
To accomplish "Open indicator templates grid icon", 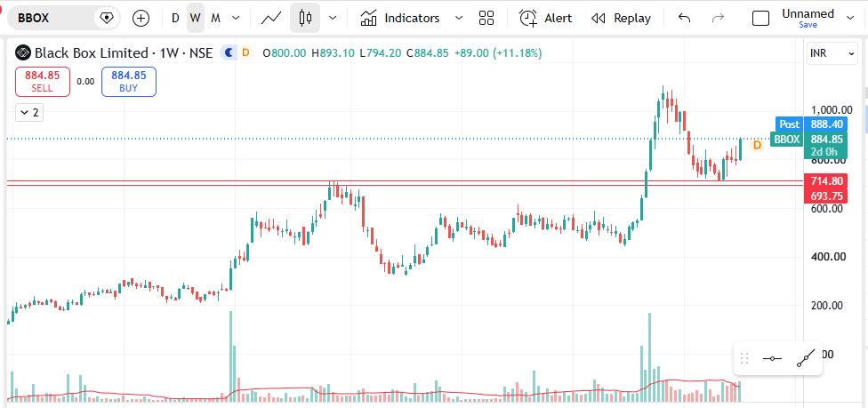I will click(x=486, y=19).
